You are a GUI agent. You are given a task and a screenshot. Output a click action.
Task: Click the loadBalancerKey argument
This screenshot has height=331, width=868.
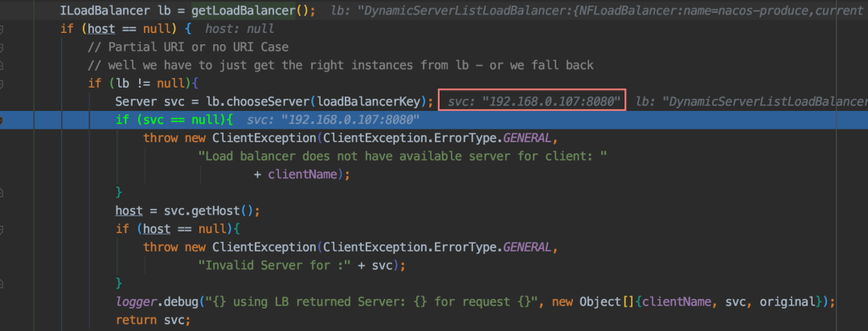click(369, 102)
